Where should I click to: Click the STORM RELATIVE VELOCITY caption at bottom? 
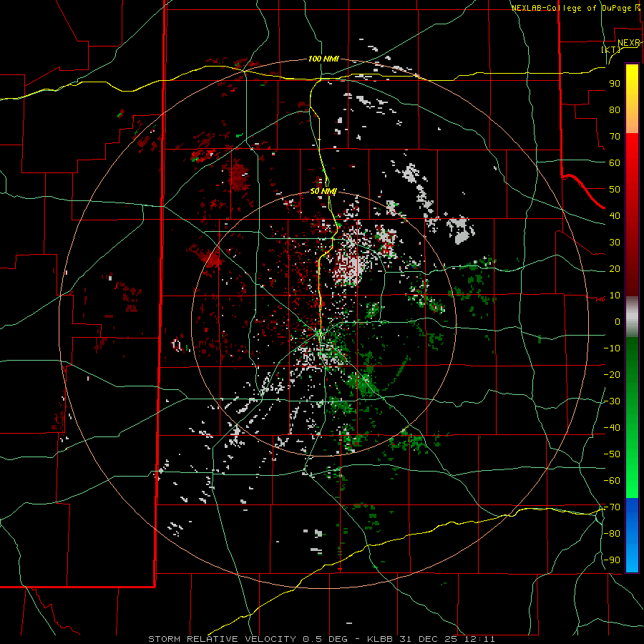pos(321,639)
